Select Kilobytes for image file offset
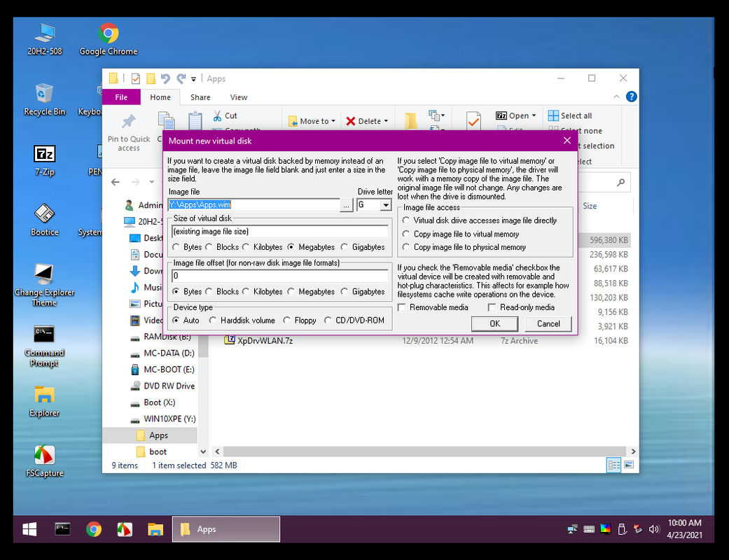729x560 pixels. click(x=263, y=292)
